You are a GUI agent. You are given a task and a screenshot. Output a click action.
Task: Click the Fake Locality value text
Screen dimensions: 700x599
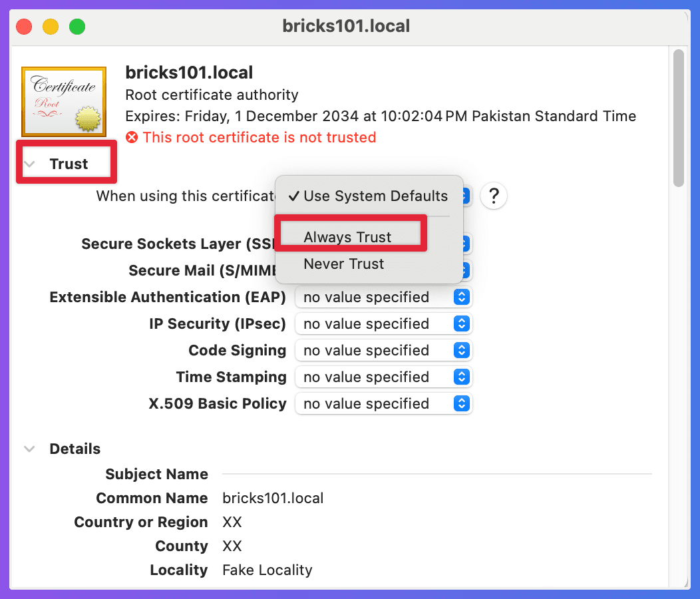267,570
